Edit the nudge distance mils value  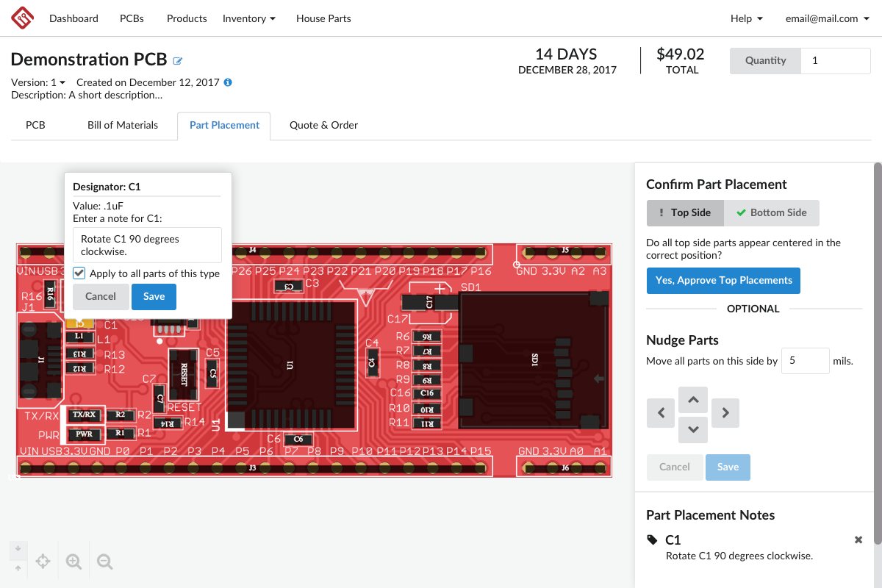[x=805, y=360]
